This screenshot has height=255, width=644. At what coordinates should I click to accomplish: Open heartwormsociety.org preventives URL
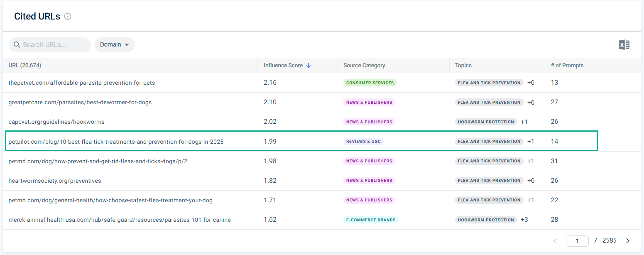55,181
